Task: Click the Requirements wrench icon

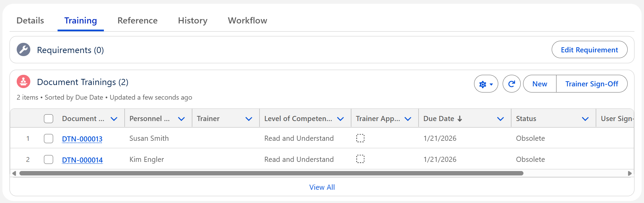Action: coord(23,50)
